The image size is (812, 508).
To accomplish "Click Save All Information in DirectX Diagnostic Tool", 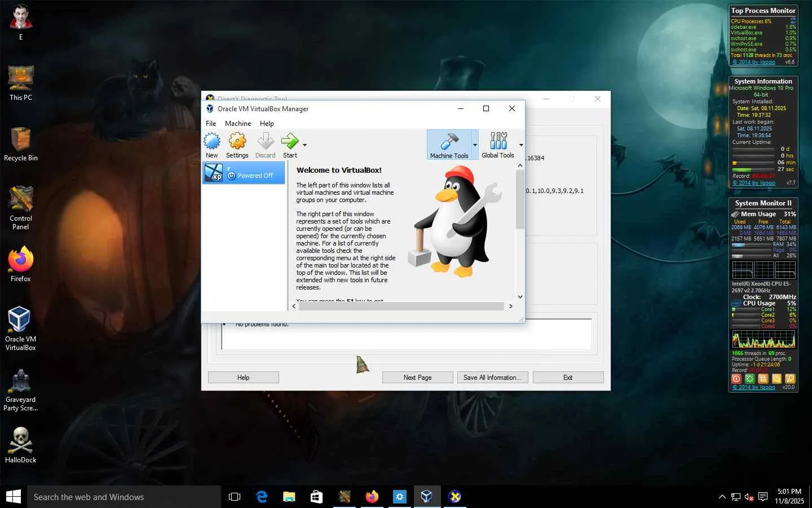I will coord(492,378).
